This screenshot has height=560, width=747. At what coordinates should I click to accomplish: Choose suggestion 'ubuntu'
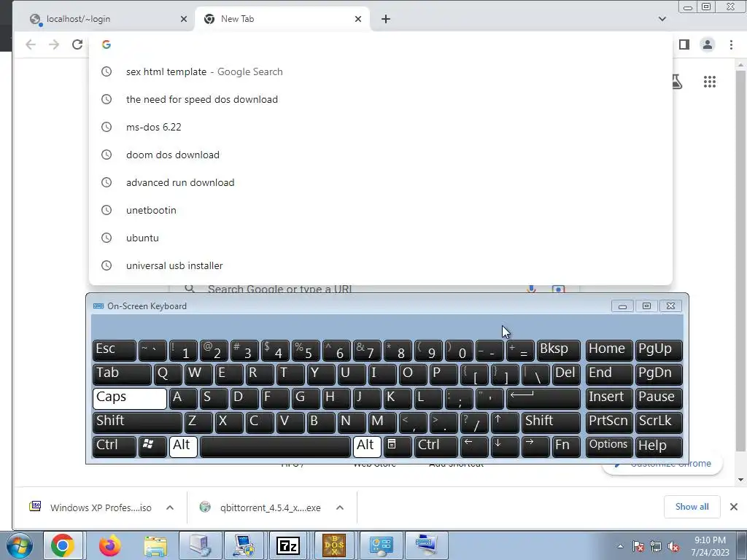point(381,238)
